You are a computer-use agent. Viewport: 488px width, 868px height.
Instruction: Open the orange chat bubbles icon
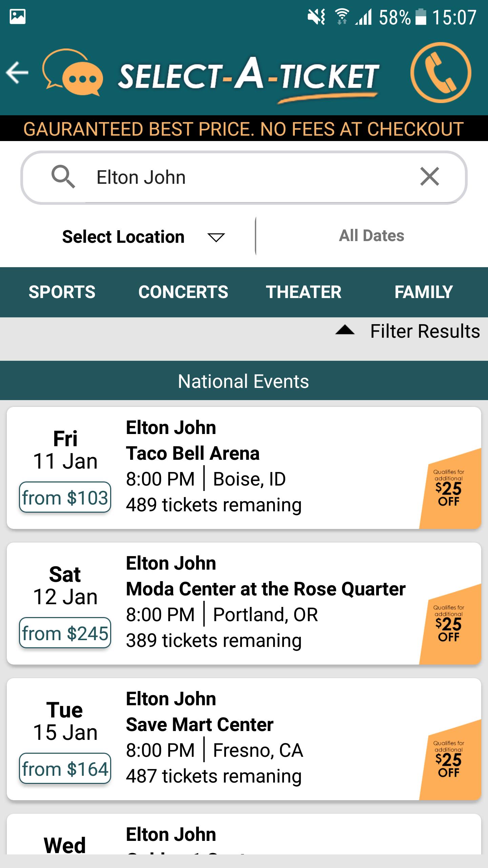tap(73, 72)
